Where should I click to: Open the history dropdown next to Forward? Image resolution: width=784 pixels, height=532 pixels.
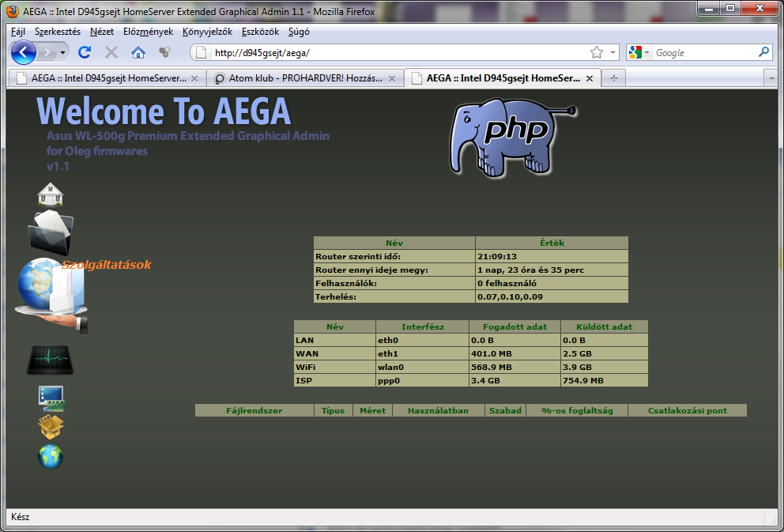pos(62,52)
